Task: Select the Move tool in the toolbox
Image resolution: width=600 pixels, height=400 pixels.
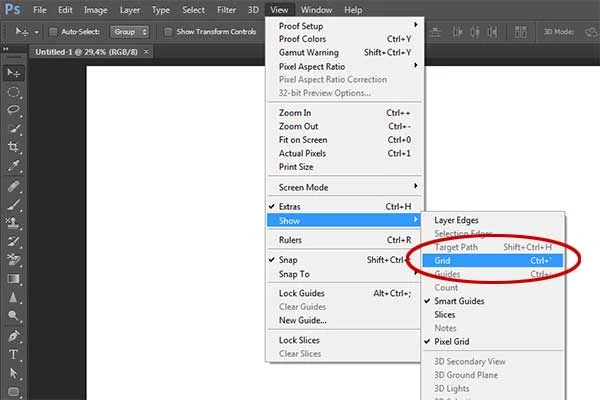Action: 14,73
